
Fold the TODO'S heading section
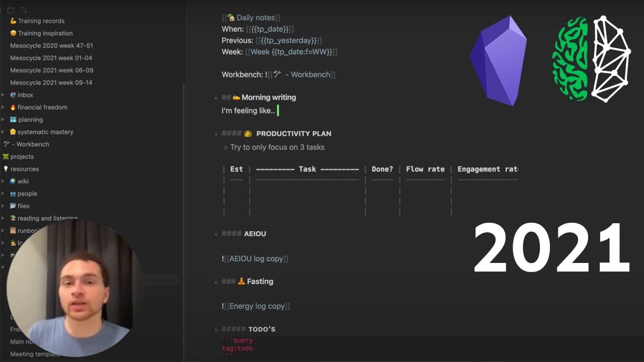tap(216, 329)
